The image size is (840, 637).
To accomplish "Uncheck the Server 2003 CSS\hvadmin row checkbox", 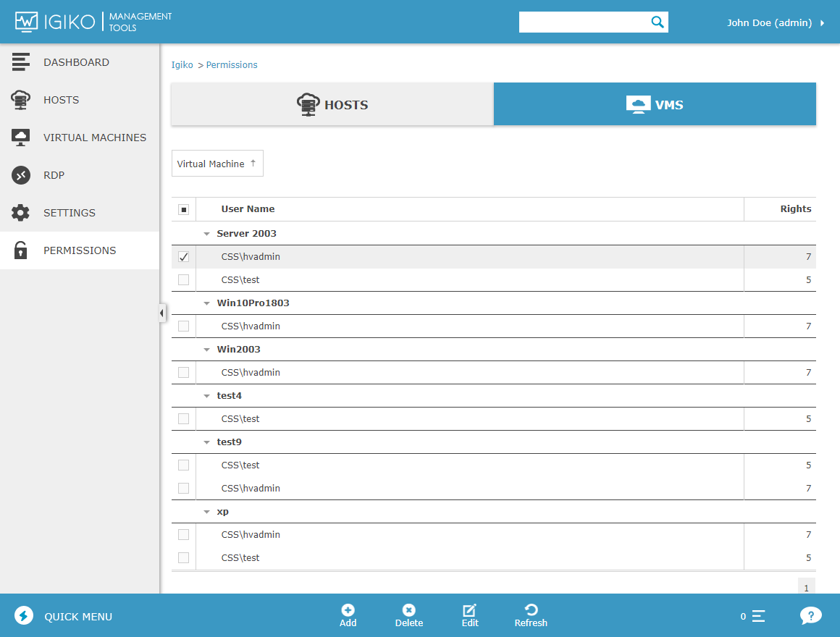I will click(183, 257).
